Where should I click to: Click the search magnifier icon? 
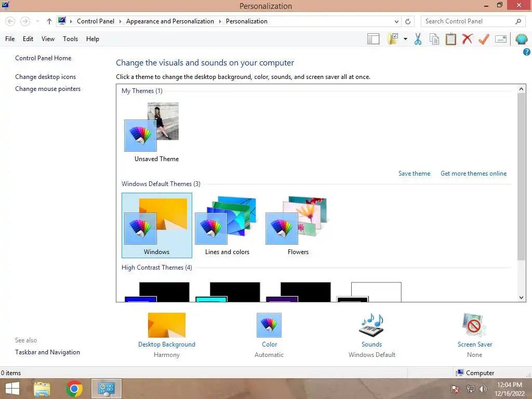(x=518, y=21)
